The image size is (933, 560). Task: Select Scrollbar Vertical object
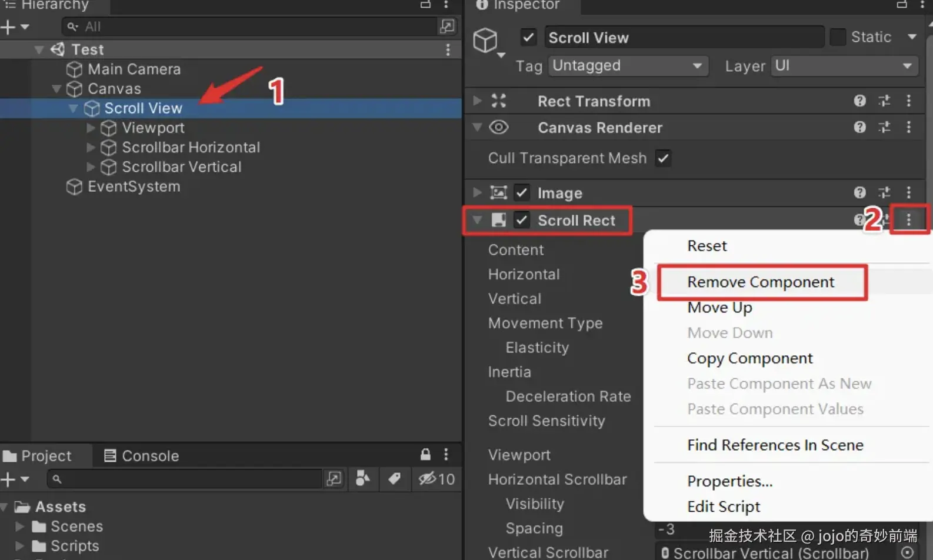pos(182,167)
